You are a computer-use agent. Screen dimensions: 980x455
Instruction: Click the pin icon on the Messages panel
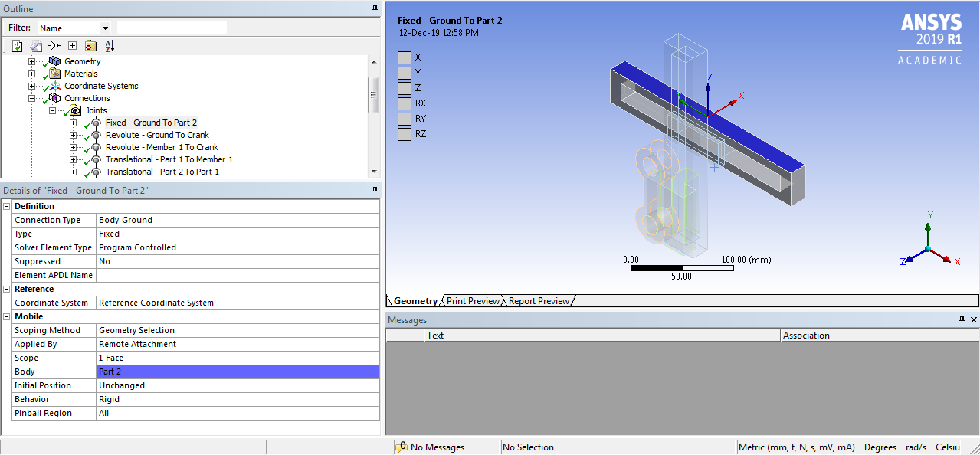click(961, 319)
